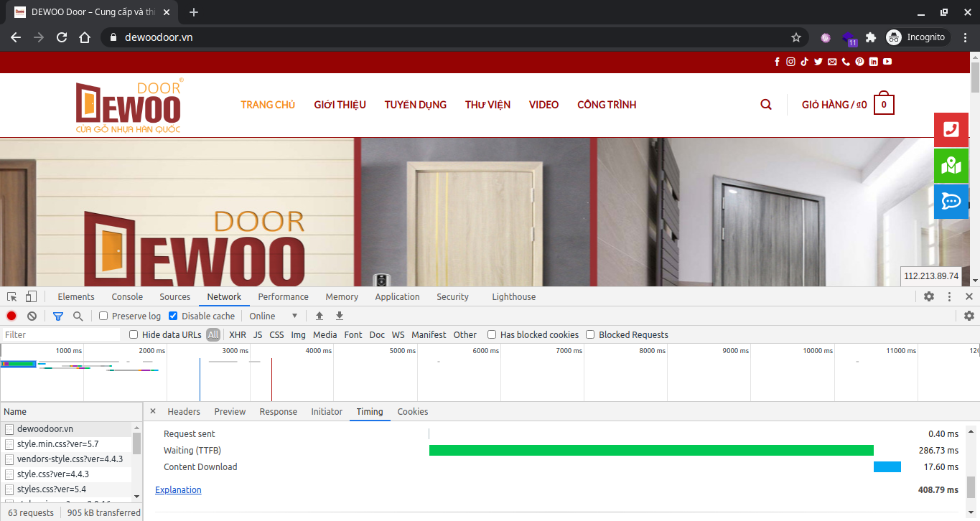Open the Chrome extensions puzzle icon
The width and height of the screenshot is (980, 521).
pos(871,37)
